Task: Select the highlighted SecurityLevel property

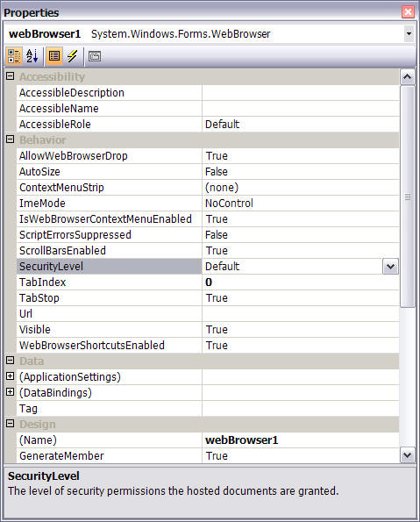Action: [x=109, y=267]
